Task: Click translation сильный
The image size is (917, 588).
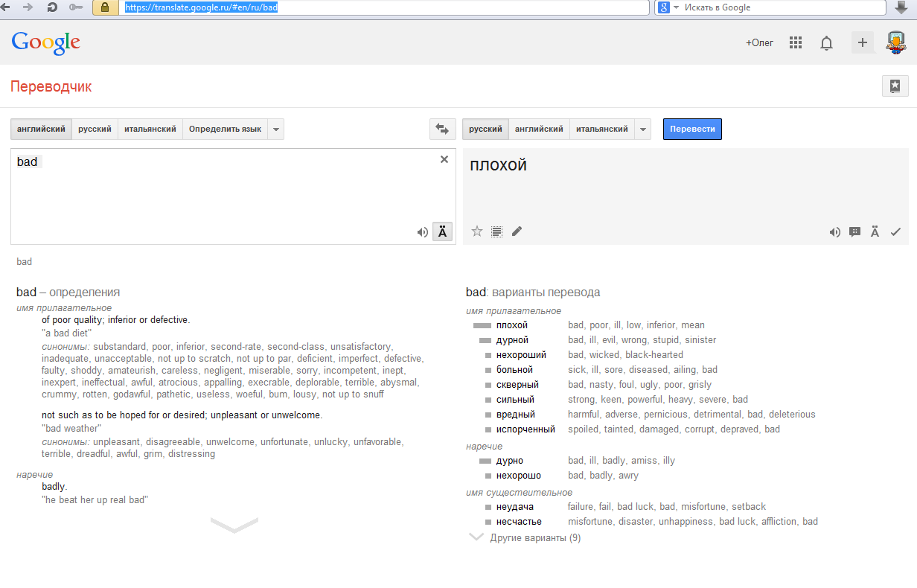Action: tap(515, 400)
